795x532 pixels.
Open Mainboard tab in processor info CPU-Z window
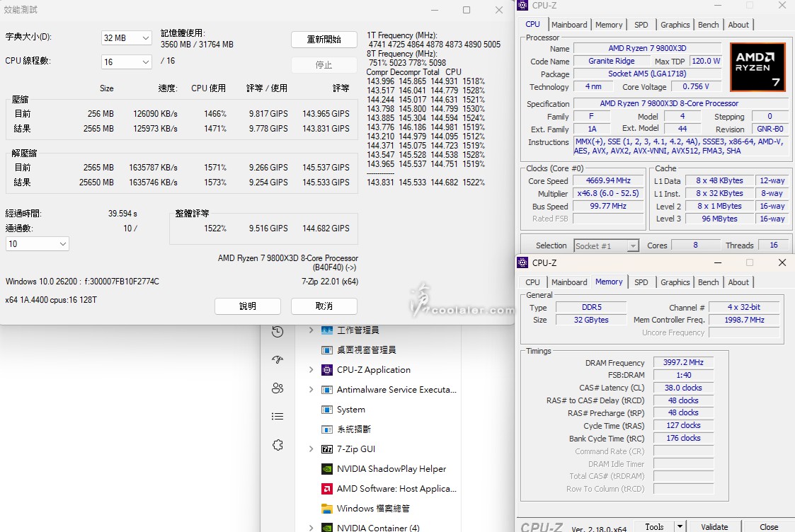click(569, 25)
